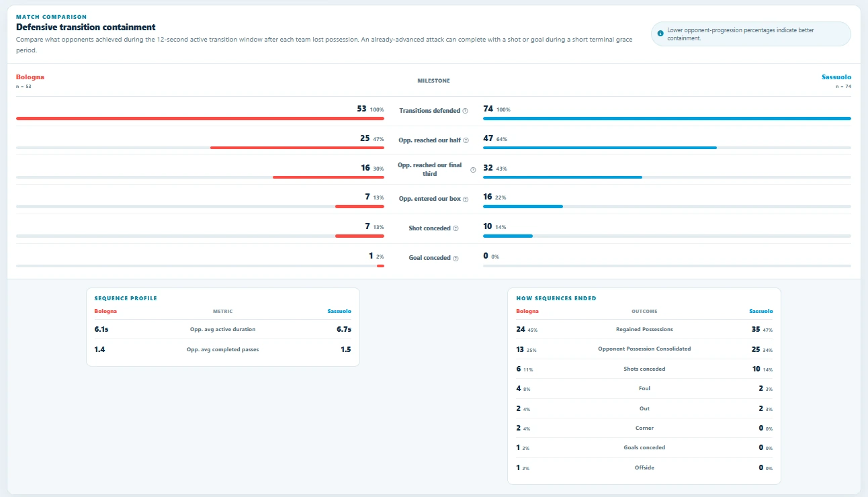868x497 pixels.
Task: Click the "Opp. entered our box" milestone label
Action: click(x=429, y=199)
